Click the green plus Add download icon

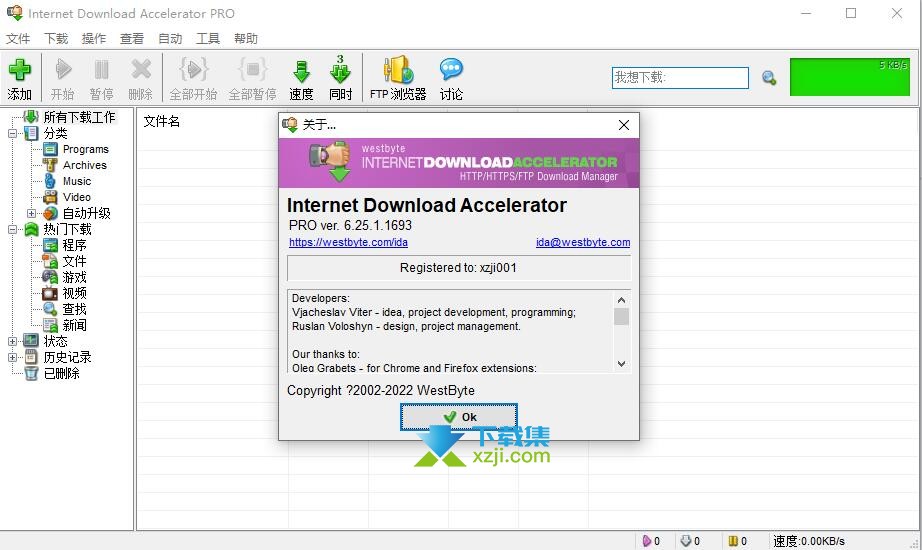[19, 69]
